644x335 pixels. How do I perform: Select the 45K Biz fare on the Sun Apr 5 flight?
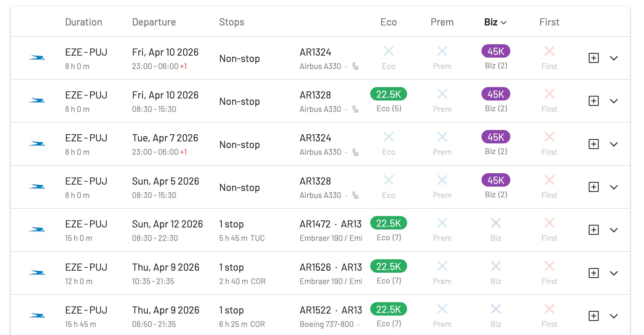coord(495,180)
